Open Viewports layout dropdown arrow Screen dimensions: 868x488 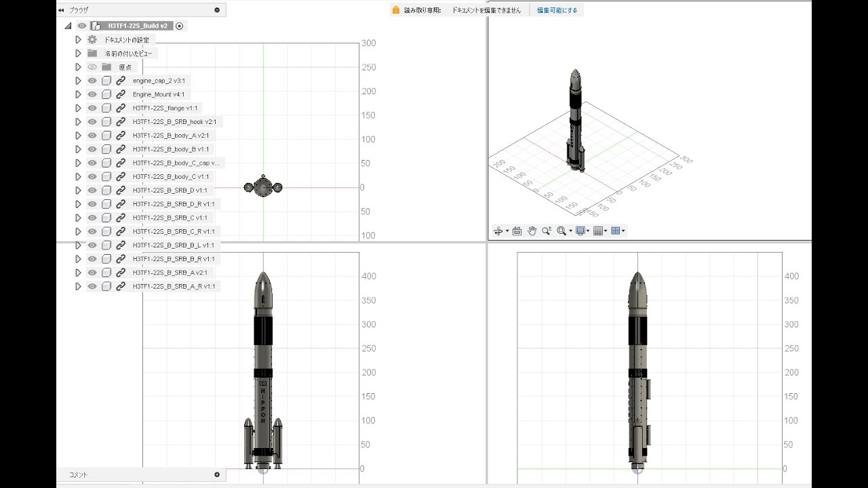623,231
